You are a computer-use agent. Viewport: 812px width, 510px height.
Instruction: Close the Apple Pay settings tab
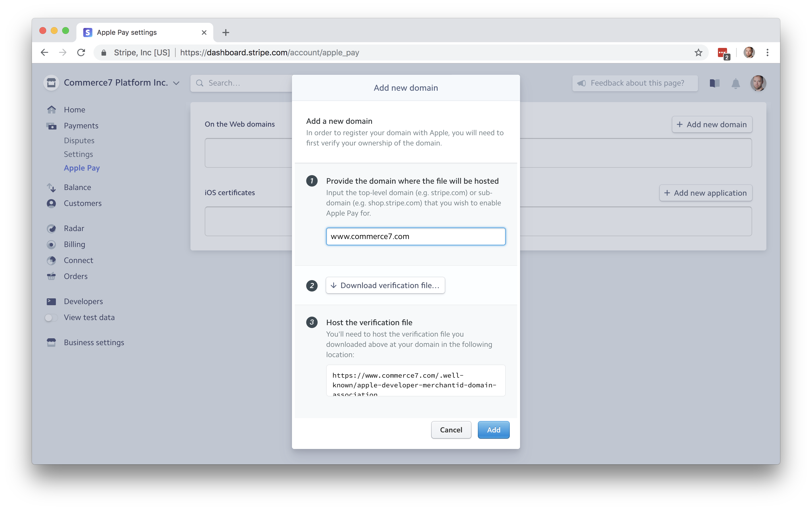204,33
